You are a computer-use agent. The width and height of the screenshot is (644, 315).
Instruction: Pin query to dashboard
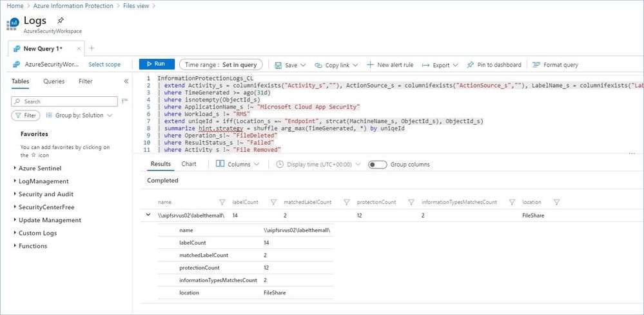[494, 65]
